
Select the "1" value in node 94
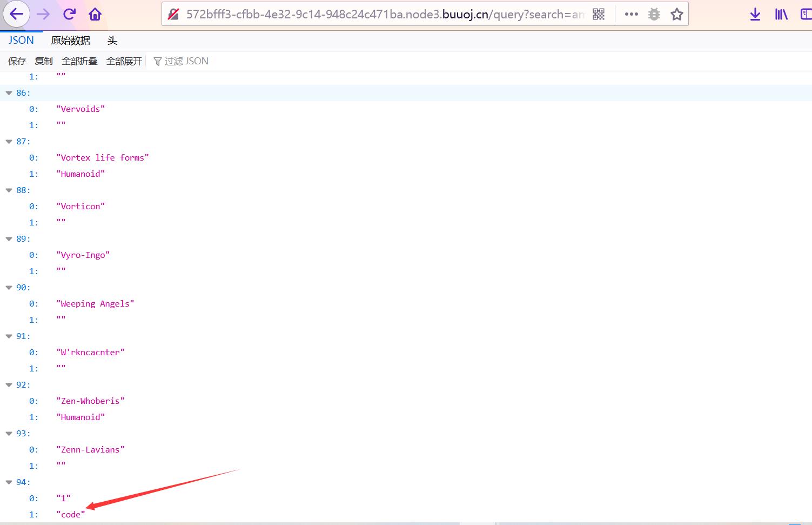pos(63,498)
